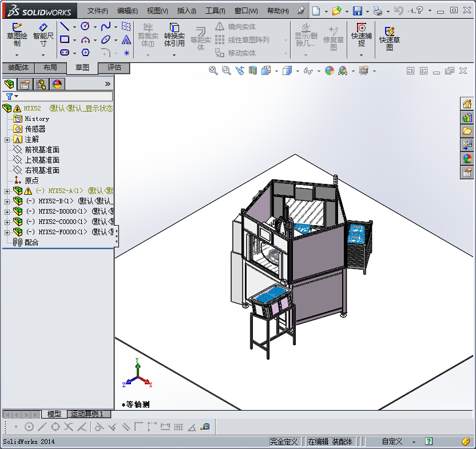Open Design Library in task pane
The width and height of the screenshot is (476, 449).
[467, 117]
